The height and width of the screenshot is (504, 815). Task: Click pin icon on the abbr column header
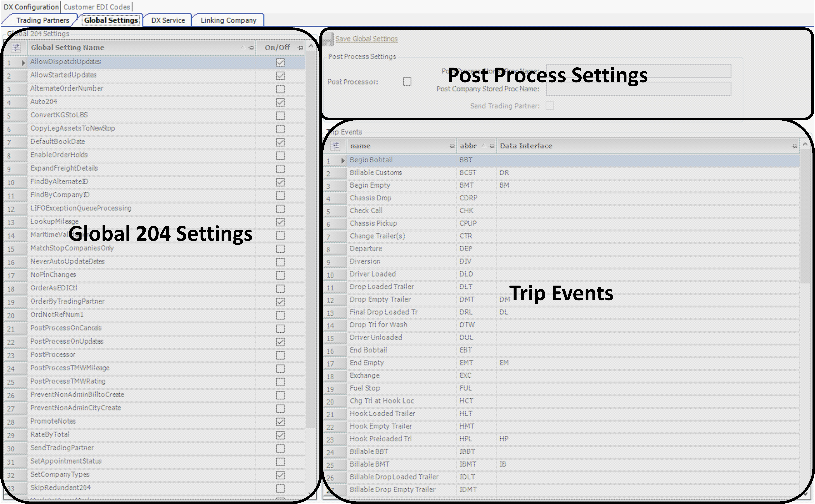pos(492,146)
